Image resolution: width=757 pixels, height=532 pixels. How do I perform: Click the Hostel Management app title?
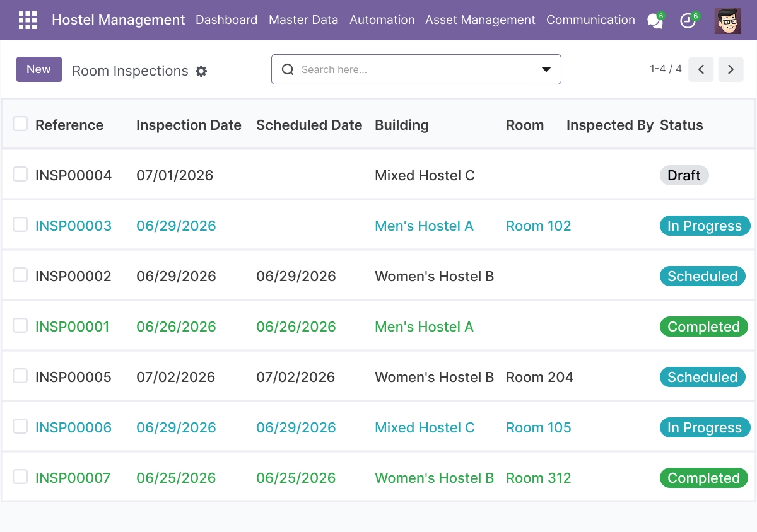[x=119, y=20]
